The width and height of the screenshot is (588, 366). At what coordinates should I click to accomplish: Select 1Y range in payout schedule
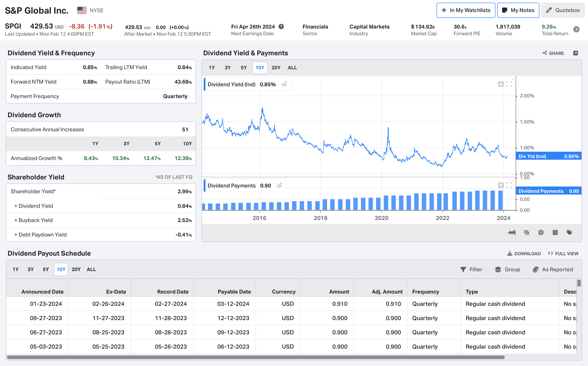pos(15,269)
